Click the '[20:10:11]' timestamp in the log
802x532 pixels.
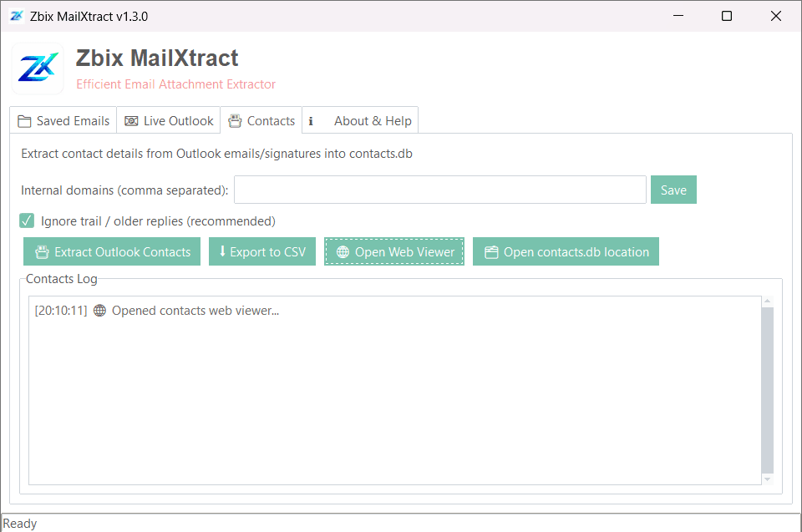point(61,311)
